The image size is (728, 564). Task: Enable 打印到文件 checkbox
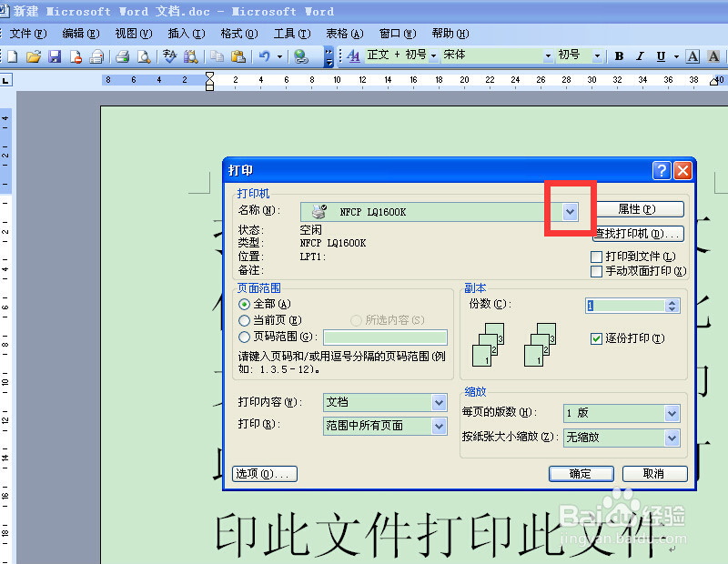tap(596, 257)
